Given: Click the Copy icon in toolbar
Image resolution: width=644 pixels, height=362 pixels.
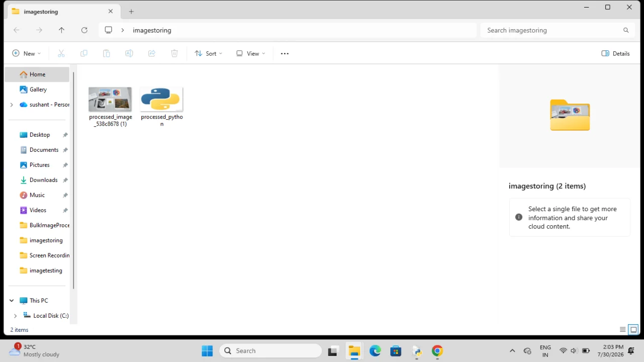Looking at the screenshot, I should click(x=84, y=53).
